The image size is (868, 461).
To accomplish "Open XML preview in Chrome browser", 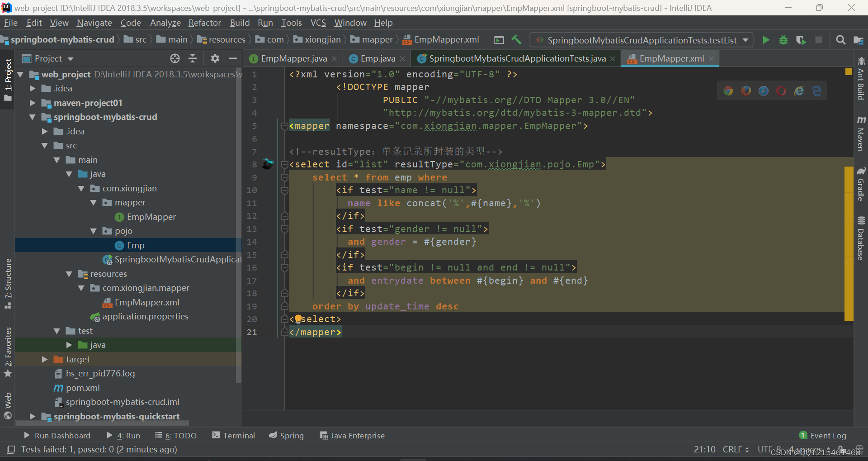I will [x=728, y=91].
